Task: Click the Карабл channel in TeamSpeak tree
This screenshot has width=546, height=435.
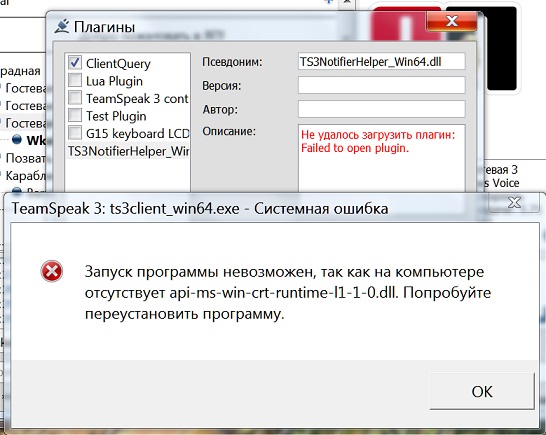Action: tap(25, 176)
